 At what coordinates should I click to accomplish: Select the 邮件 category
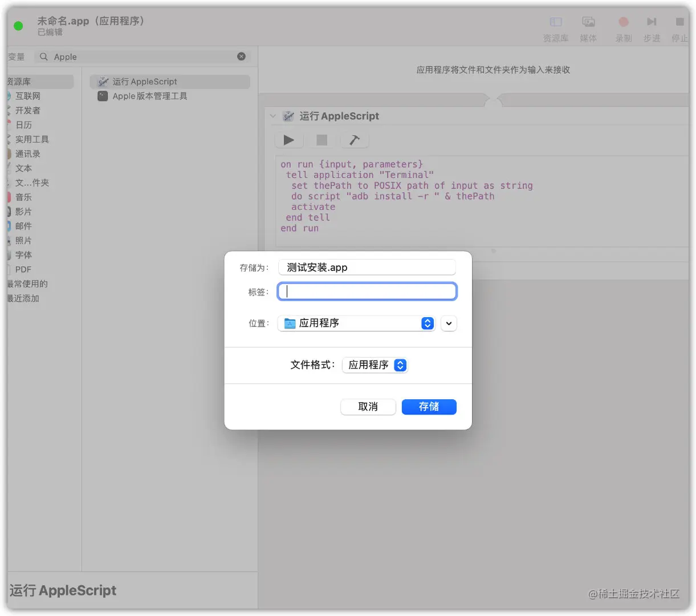pyautogui.click(x=23, y=226)
